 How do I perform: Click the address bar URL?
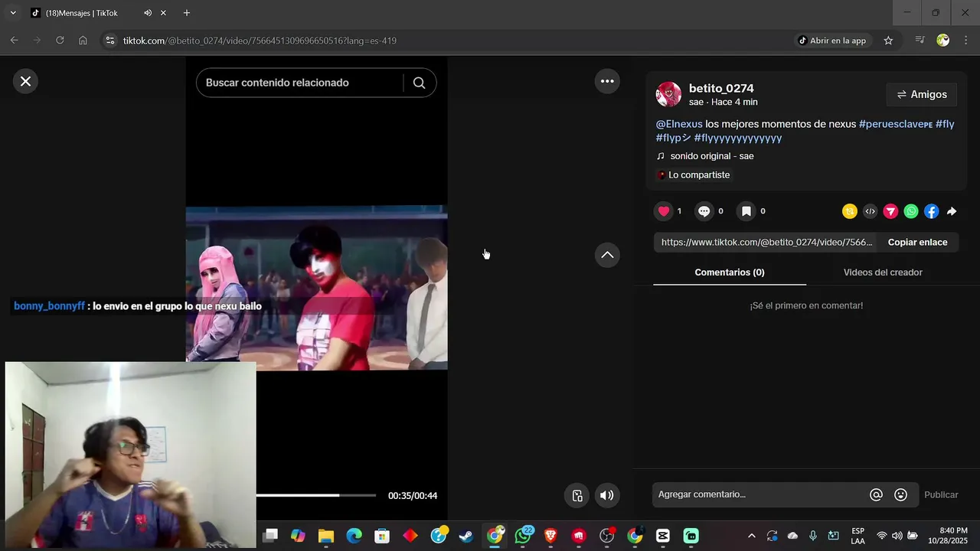coord(260,41)
